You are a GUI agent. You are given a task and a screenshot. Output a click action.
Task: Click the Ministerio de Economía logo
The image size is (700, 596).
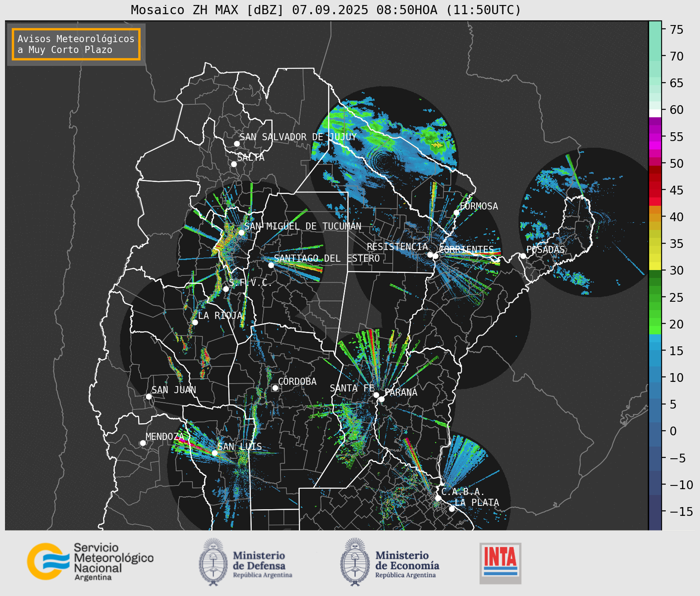tap(389, 562)
